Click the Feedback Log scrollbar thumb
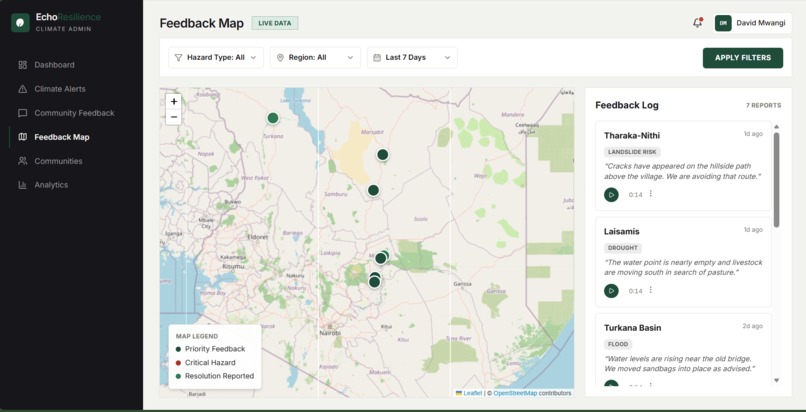 776,179
